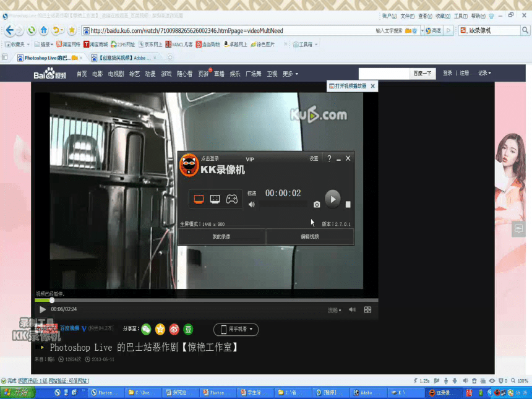Go back with browser back arrow

click(9, 30)
